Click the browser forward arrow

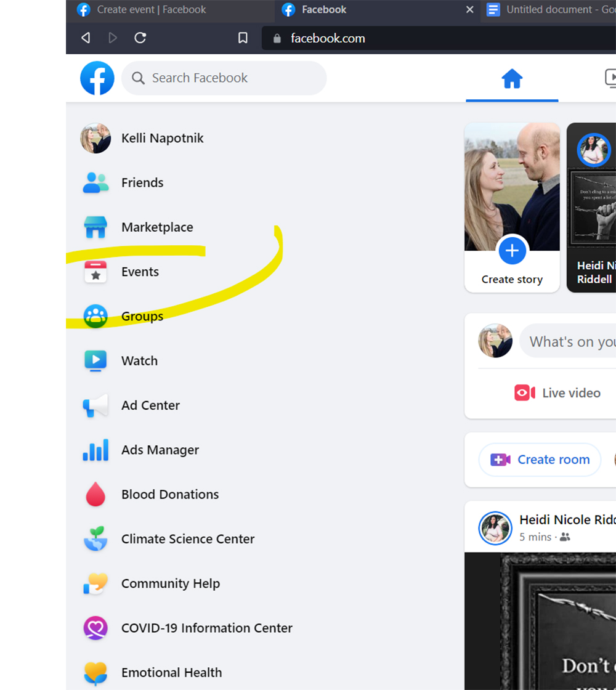[113, 38]
